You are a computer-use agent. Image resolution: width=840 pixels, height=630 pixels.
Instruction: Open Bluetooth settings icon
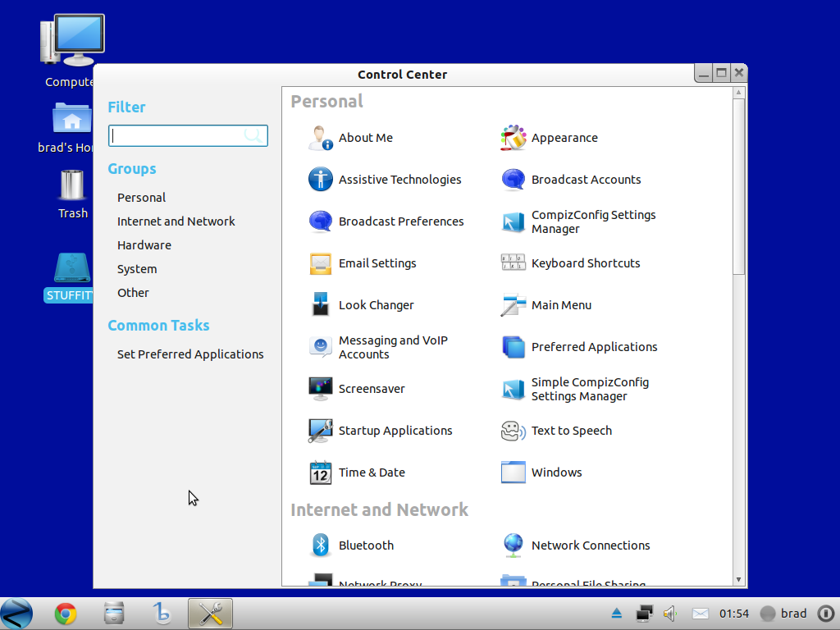pyautogui.click(x=321, y=545)
